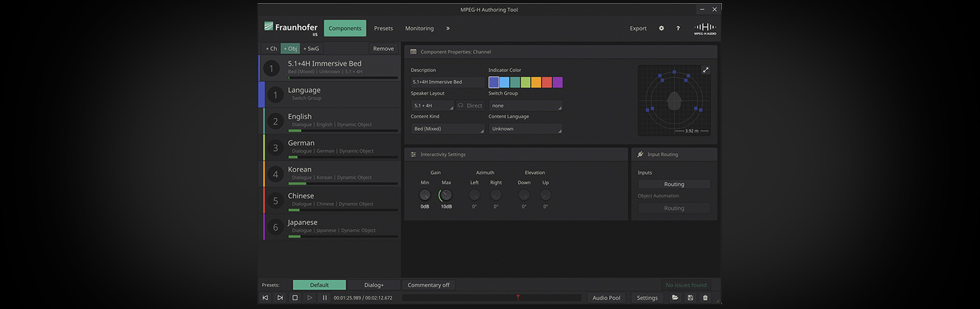
Task: Open the Switch Group dropdown
Action: [525, 105]
